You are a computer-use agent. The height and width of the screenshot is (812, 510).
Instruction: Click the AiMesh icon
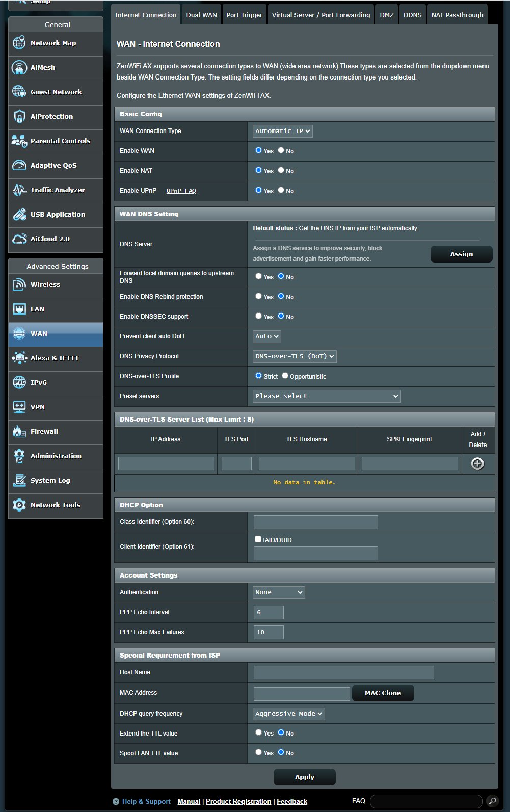pyautogui.click(x=19, y=68)
